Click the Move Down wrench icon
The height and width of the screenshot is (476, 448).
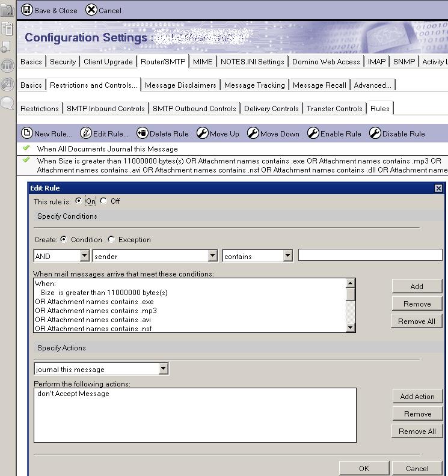coord(253,133)
